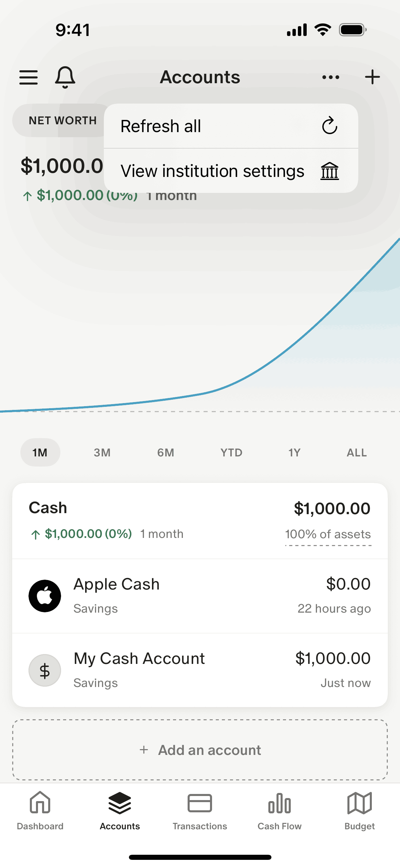Viewport: 400px width, 868px height.
Task: Select the 1M time range
Action: (40, 452)
